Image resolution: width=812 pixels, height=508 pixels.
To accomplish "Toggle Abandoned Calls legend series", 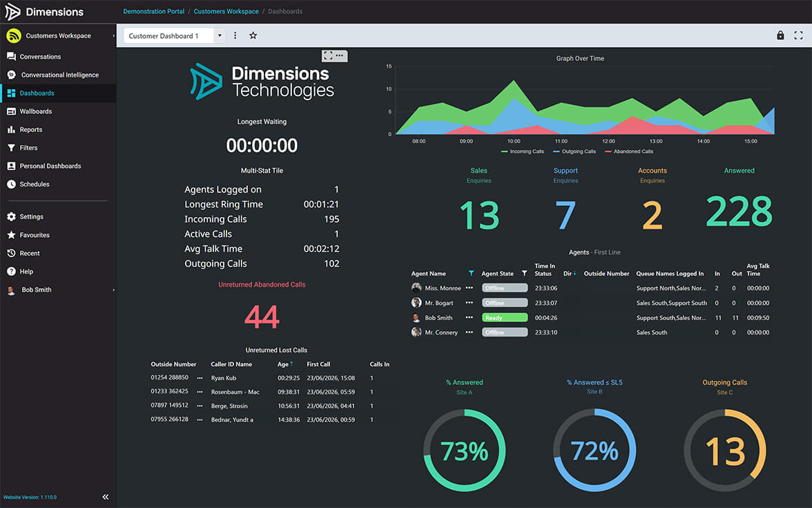I will pyautogui.click(x=628, y=151).
